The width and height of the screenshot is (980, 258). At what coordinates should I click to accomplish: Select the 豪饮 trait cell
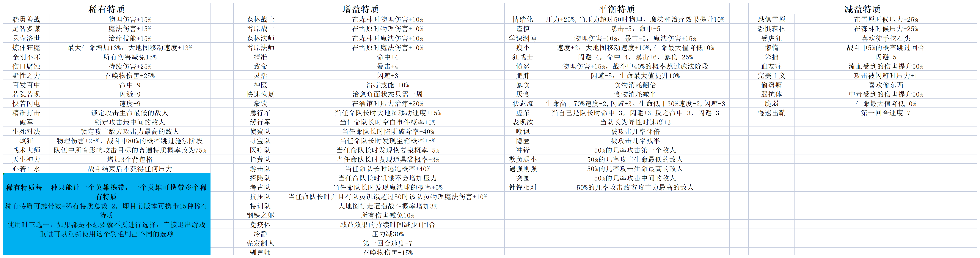[x=260, y=103]
